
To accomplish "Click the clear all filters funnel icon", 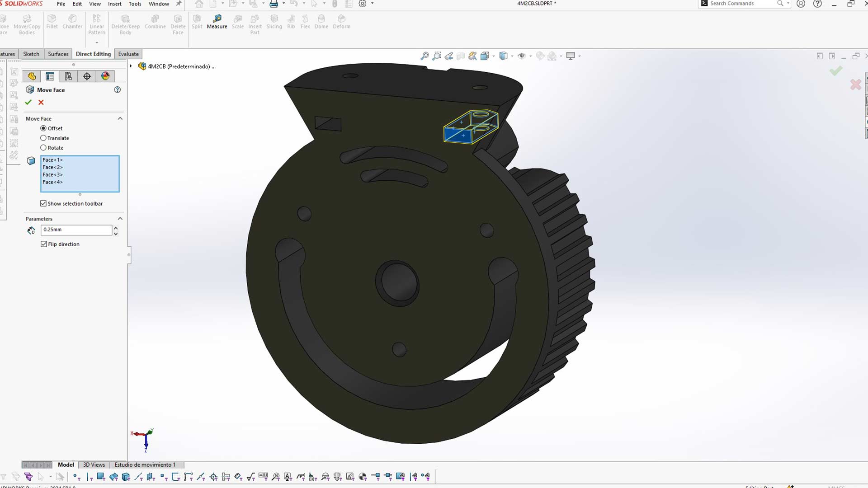I will [x=16, y=477].
